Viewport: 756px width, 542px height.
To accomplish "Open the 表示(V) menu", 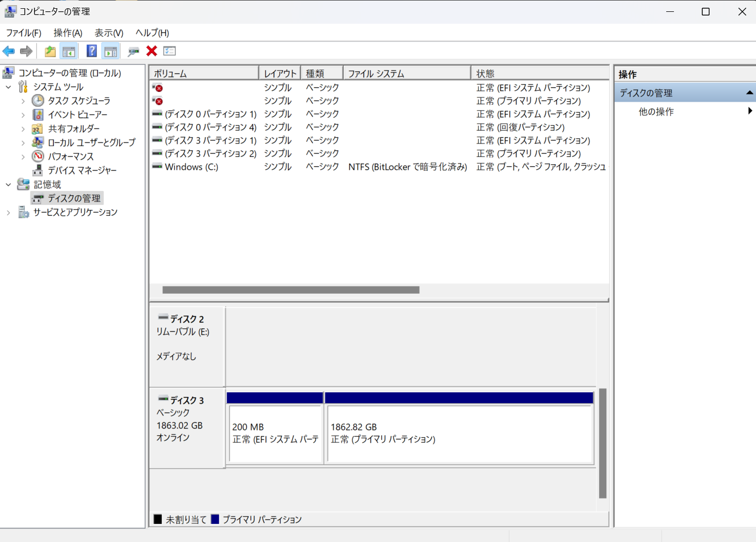I will [108, 33].
